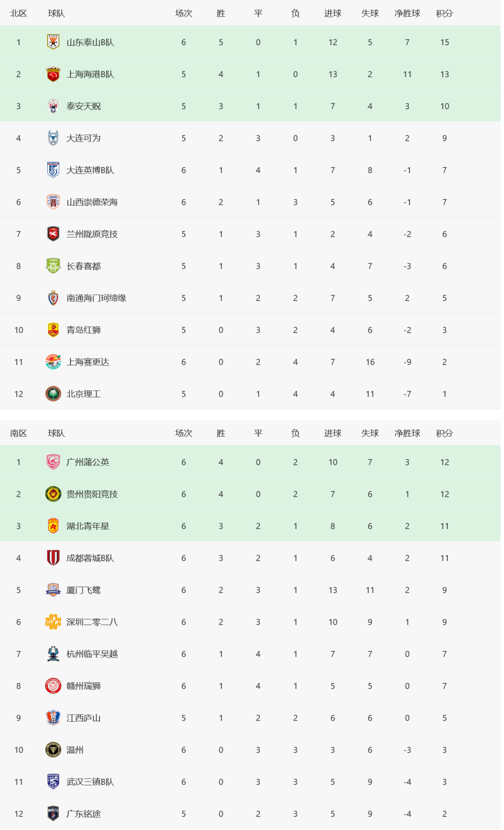Click the 广州蒲公英 pink crest icon
The image size is (504, 830).
click(53, 462)
